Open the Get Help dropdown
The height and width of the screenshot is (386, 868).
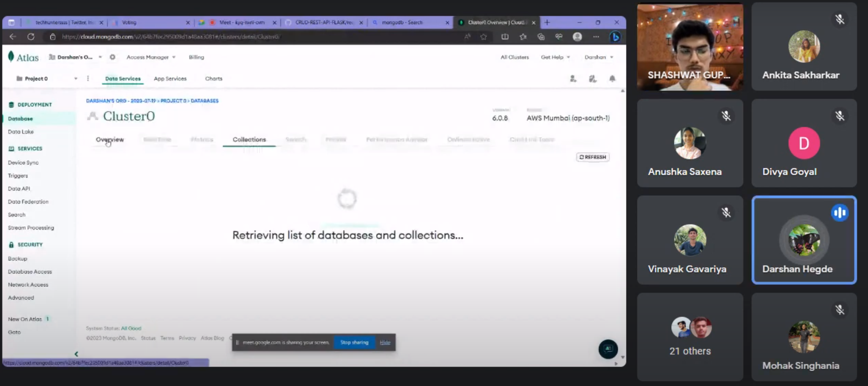[556, 57]
